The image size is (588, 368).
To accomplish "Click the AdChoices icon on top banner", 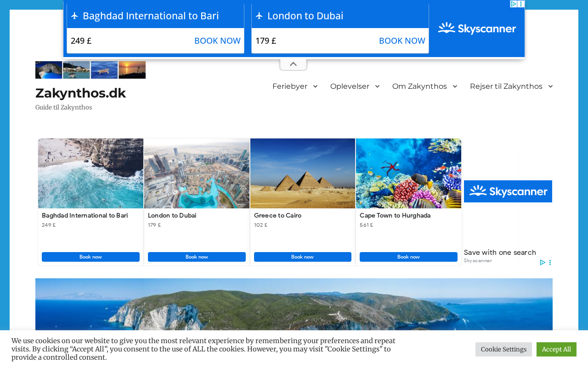I will tap(514, 4).
